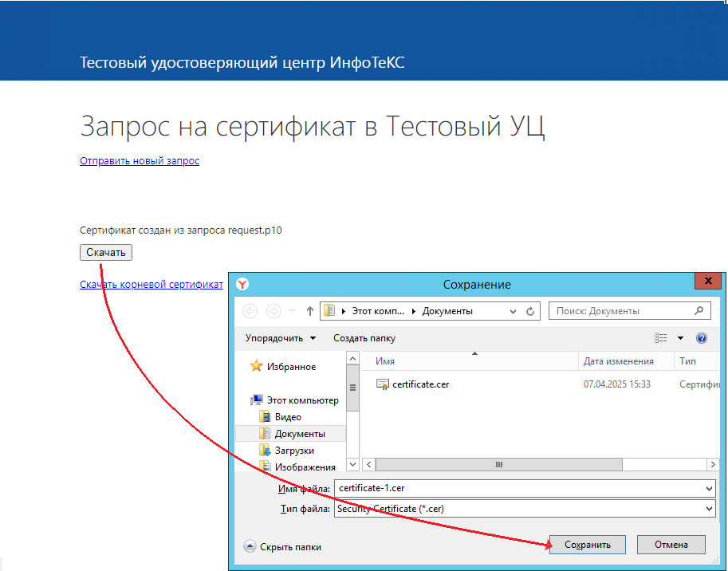728x571 pixels.
Task: Click the date 07.04.2025 15:33 cell
Action: pos(616,384)
